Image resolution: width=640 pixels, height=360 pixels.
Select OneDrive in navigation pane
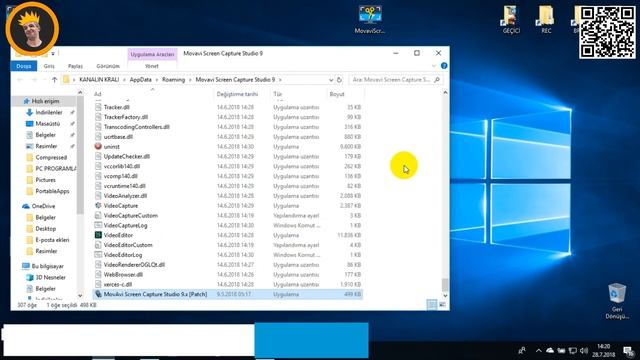pos(43,206)
